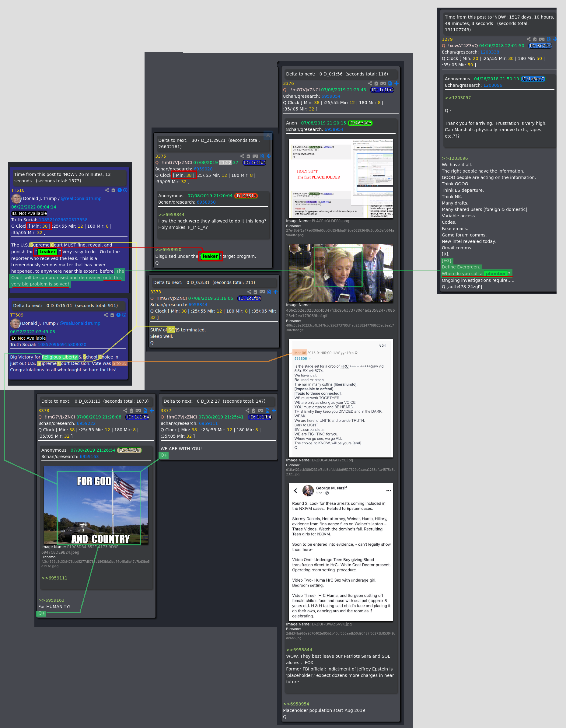This screenshot has height=728, width=566.
Task: Open the PLACEHOLDER1.png image thumbnail
Action: click(x=341, y=179)
